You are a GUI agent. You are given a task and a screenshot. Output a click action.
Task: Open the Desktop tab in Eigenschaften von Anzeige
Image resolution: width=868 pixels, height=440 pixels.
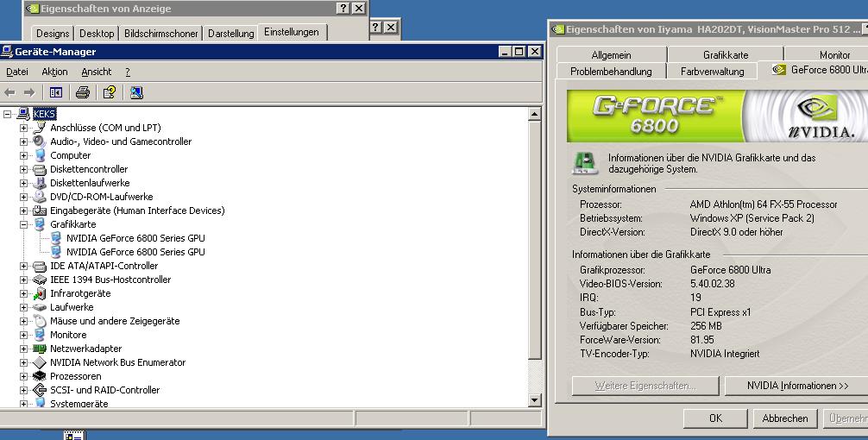pyautogui.click(x=97, y=33)
